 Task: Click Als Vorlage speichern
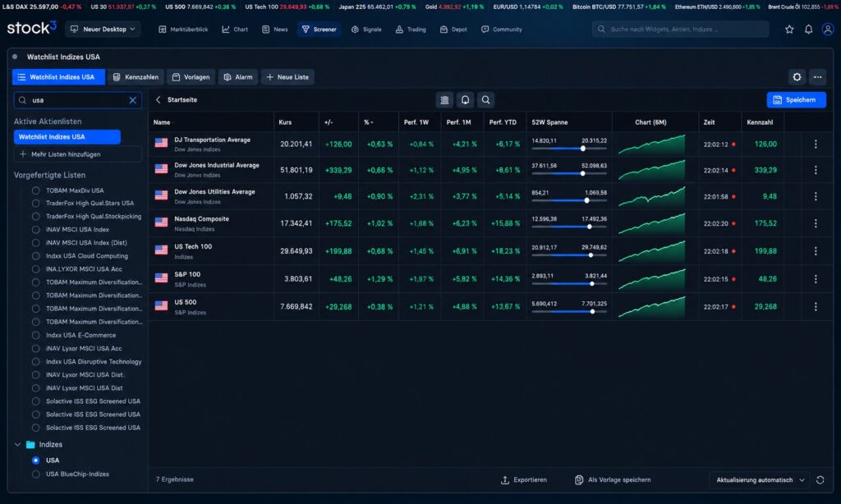[613, 480]
